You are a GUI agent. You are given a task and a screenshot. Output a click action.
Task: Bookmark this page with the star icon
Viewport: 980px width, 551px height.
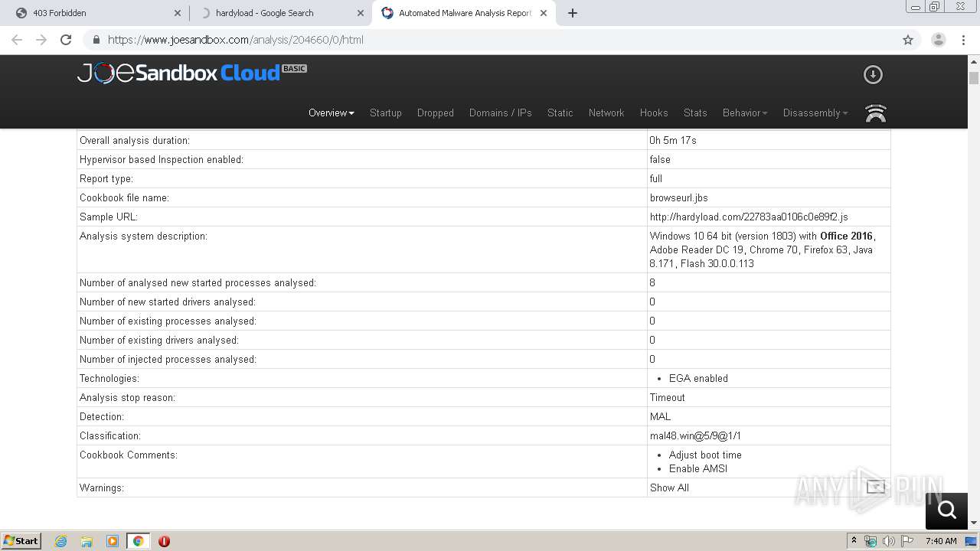(908, 40)
